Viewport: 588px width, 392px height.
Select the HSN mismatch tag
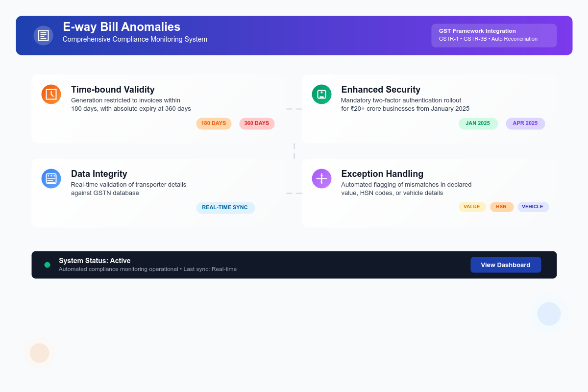[502, 207]
